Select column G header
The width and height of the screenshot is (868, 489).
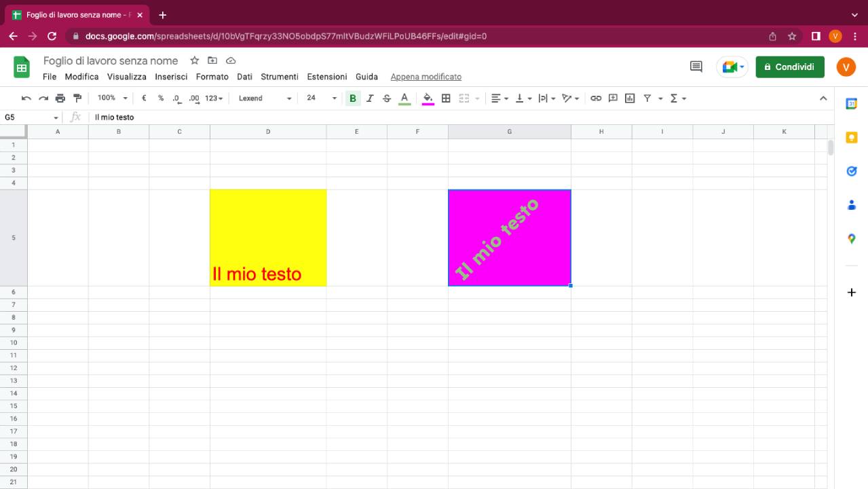click(510, 132)
